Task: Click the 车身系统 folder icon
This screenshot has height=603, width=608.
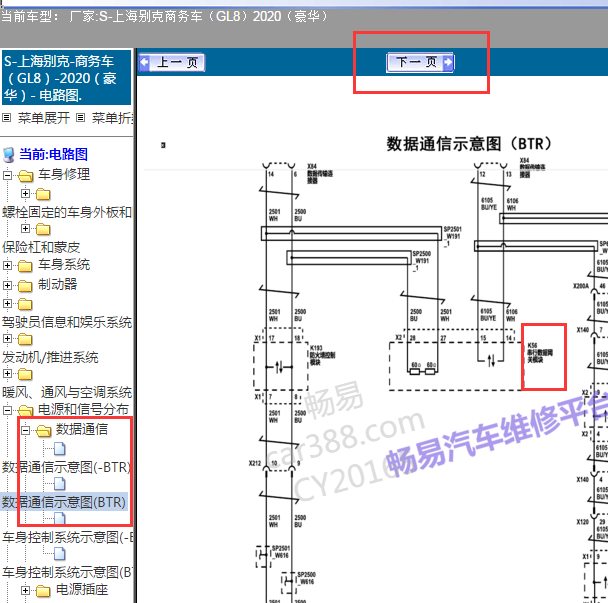Action: click(x=25, y=266)
